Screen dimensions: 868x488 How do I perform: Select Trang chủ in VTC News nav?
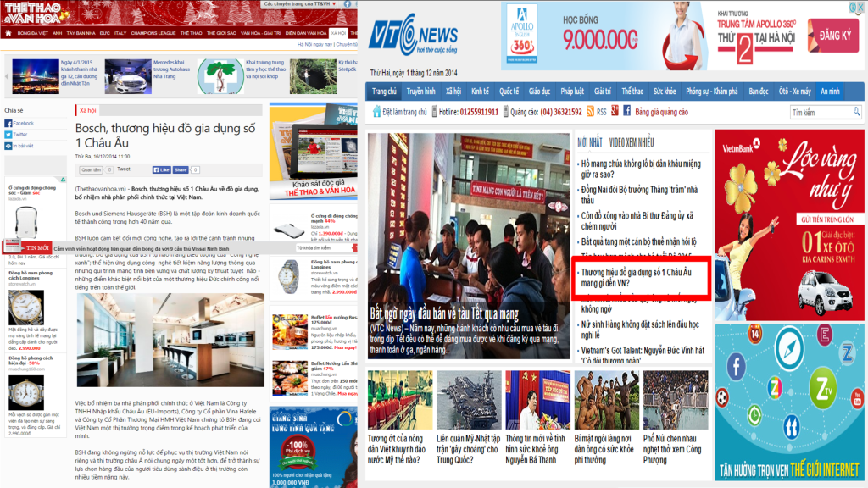pyautogui.click(x=384, y=91)
